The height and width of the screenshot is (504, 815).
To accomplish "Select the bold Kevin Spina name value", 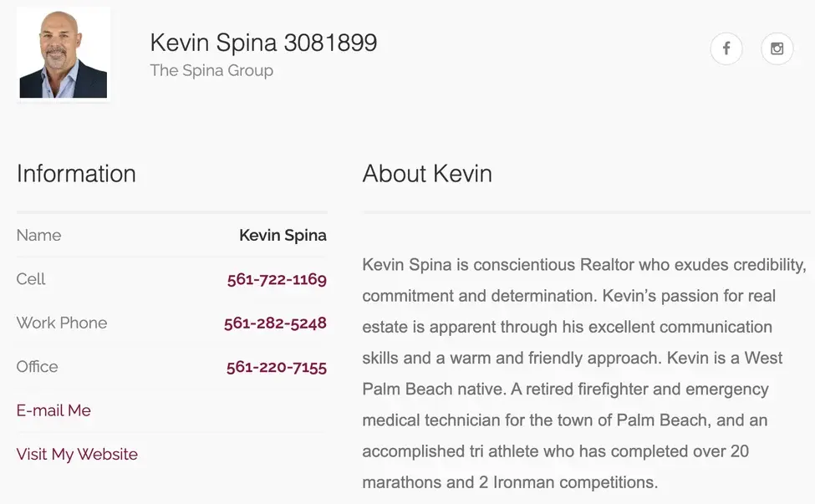I will [283, 236].
